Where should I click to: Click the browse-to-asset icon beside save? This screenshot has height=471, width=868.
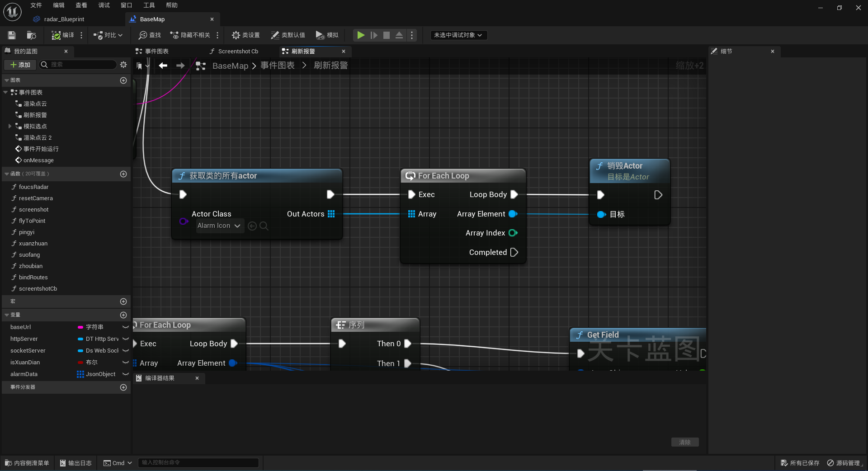31,35
